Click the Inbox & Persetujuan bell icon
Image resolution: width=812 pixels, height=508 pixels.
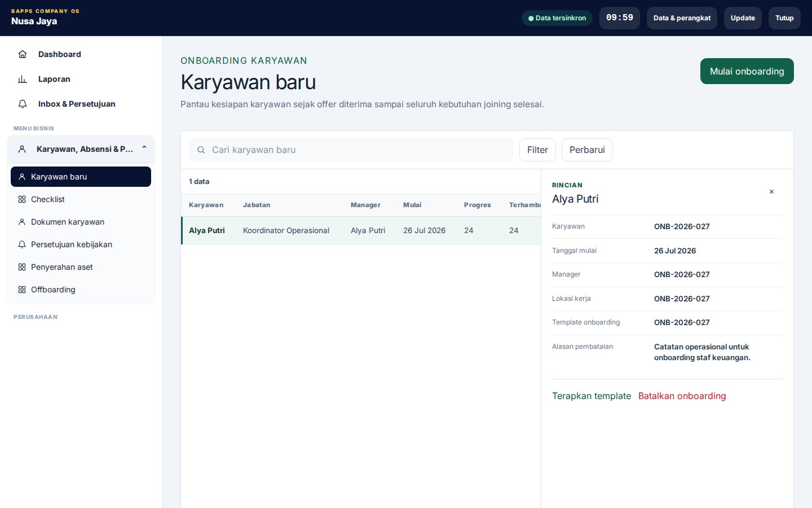click(23, 104)
